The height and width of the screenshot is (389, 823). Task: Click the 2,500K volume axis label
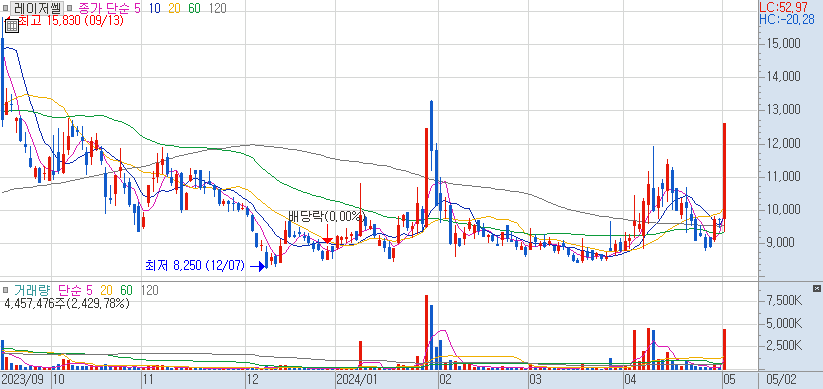[x=784, y=345]
